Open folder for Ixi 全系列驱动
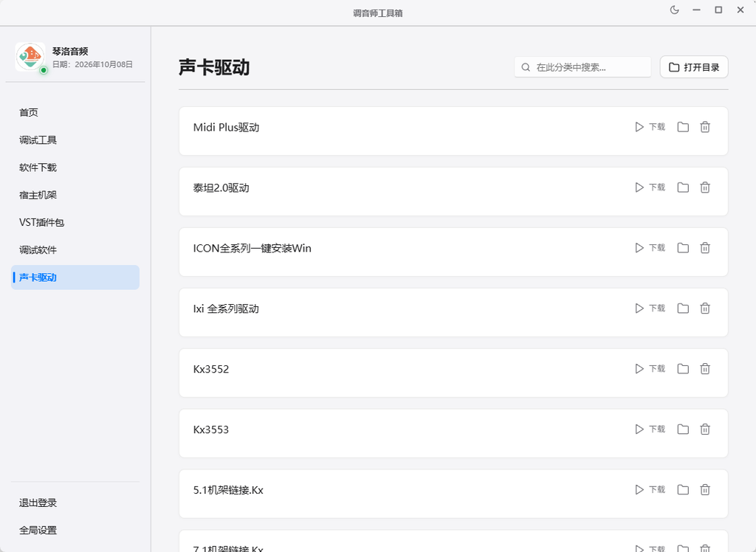This screenshot has height=552, width=756. 683,308
